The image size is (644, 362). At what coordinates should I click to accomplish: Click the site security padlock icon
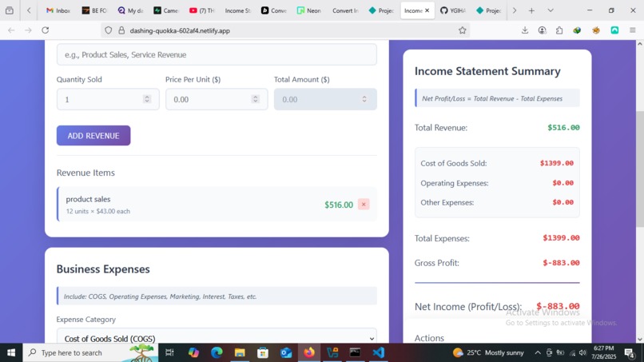121,30
